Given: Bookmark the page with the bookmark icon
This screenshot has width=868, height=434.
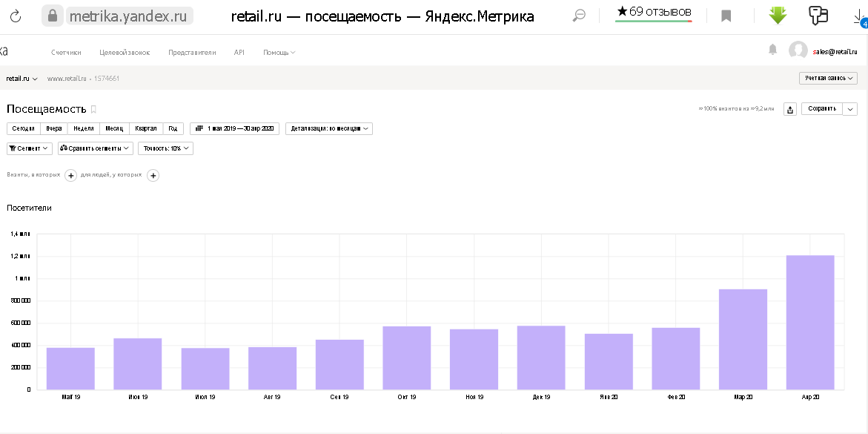Looking at the screenshot, I should tap(726, 16).
